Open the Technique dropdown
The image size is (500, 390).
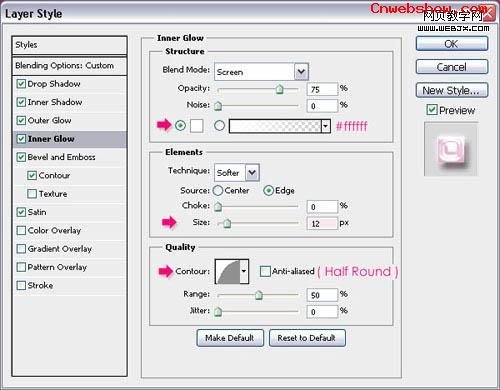click(x=252, y=173)
